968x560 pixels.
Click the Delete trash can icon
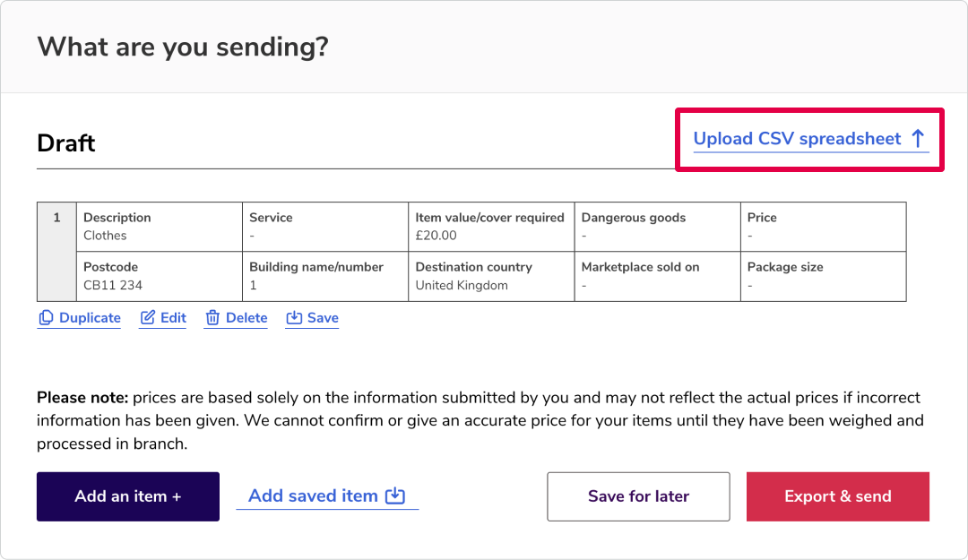212,317
